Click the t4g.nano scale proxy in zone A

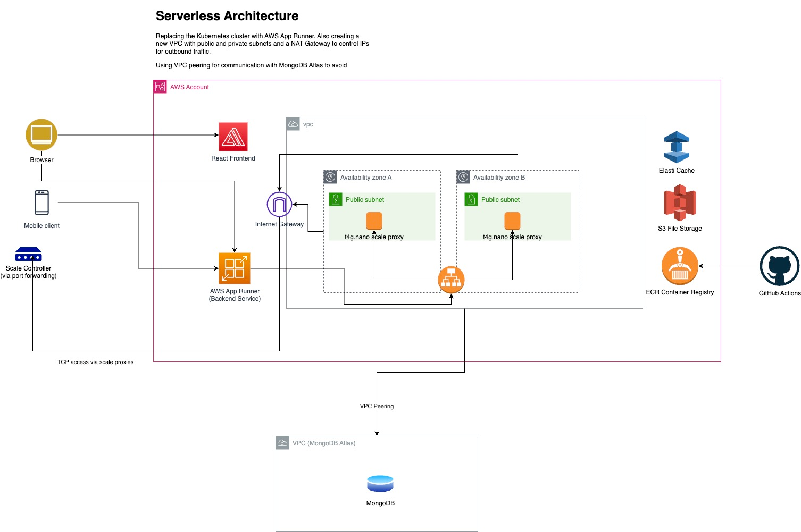(x=374, y=221)
